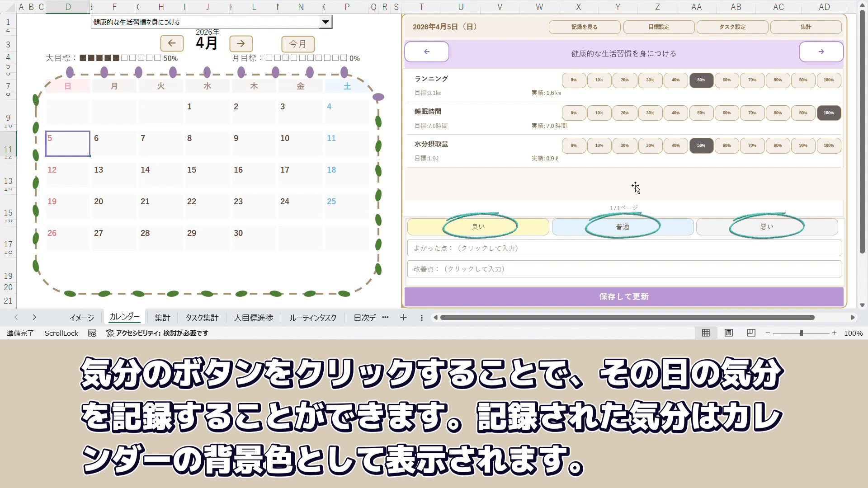Open the 集計 sheet tab

click(162, 318)
